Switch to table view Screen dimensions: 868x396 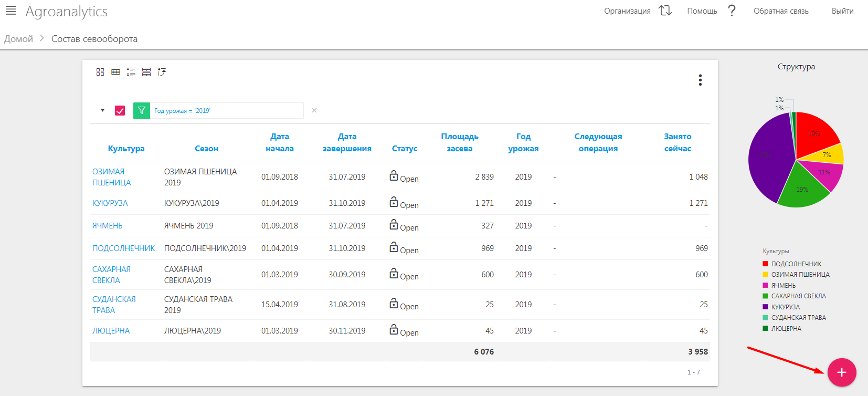pyautogui.click(x=115, y=72)
